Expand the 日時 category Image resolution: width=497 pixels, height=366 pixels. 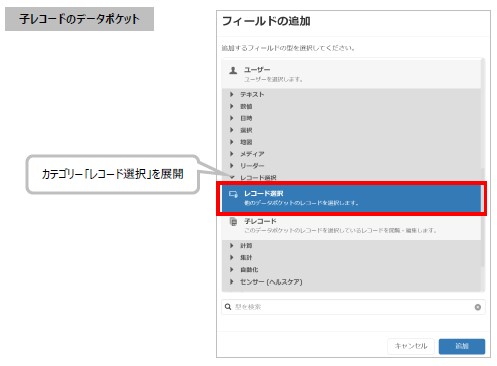coord(351,118)
